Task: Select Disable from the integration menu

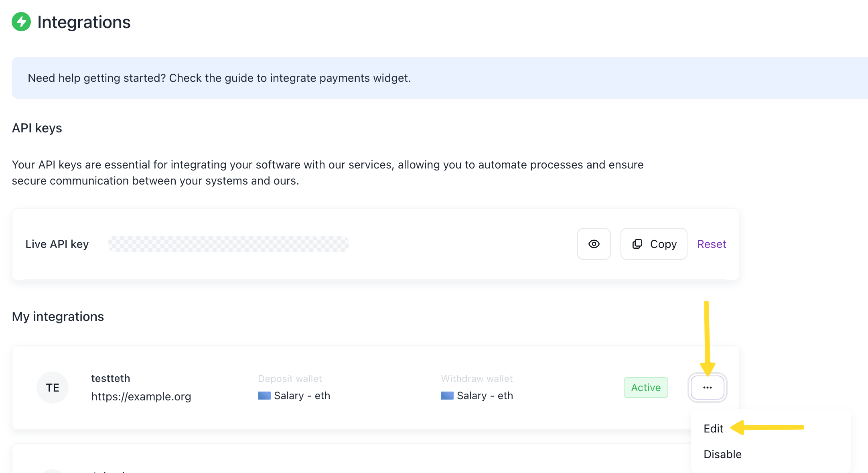Action: (722, 454)
